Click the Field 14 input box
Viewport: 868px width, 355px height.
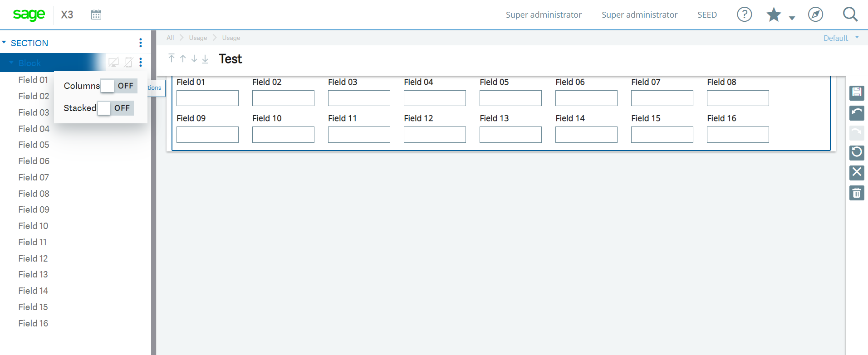pyautogui.click(x=586, y=135)
